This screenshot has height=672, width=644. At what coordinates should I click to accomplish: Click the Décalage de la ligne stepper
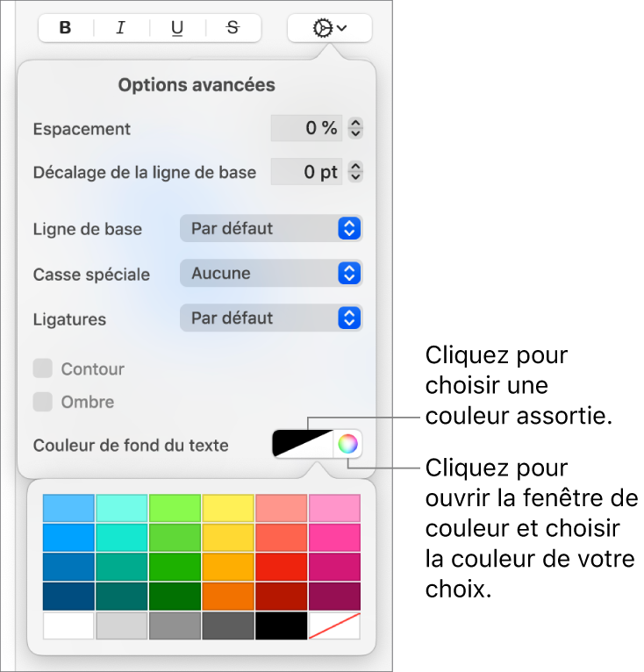355,172
